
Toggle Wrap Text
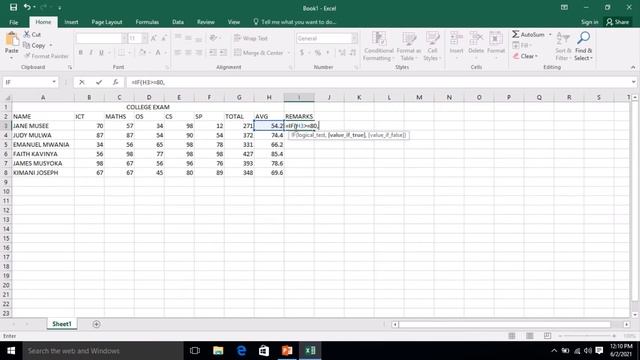point(251,38)
